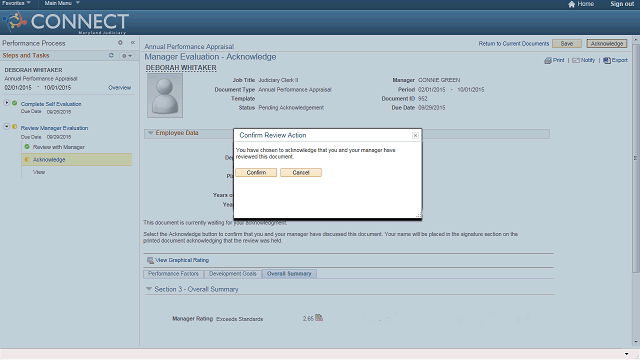Viewport: 640px width, 360px height.
Task: Select the View task in sidebar
Action: [x=39, y=172]
